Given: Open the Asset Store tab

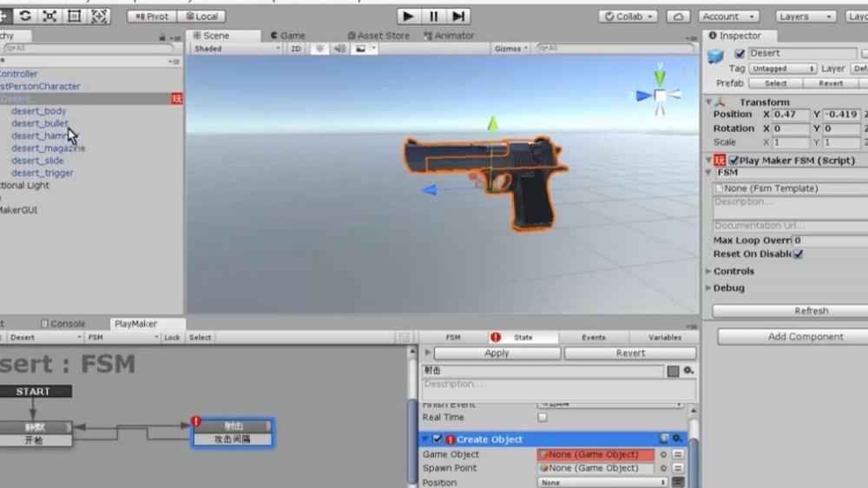Looking at the screenshot, I should click(378, 36).
